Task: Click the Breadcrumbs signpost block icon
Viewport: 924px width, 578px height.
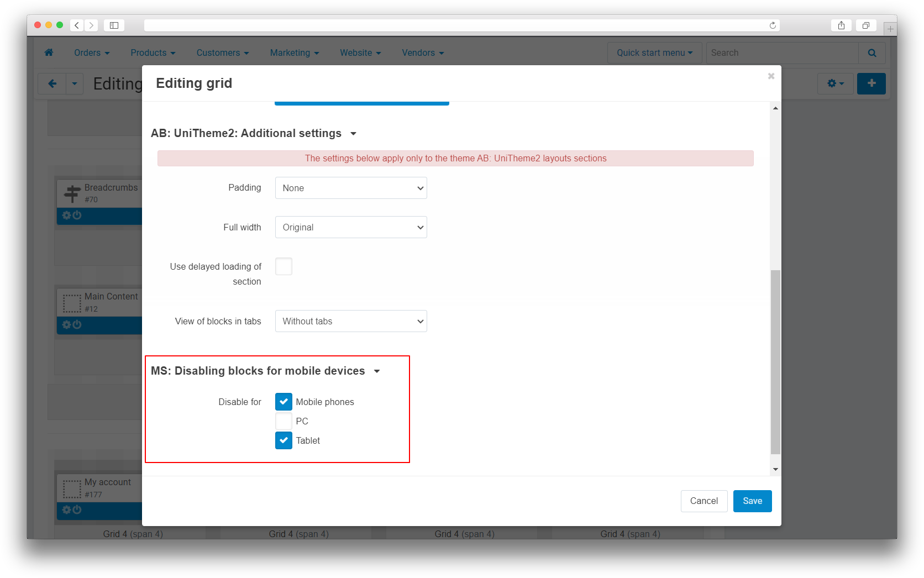Action: [x=72, y=193]
